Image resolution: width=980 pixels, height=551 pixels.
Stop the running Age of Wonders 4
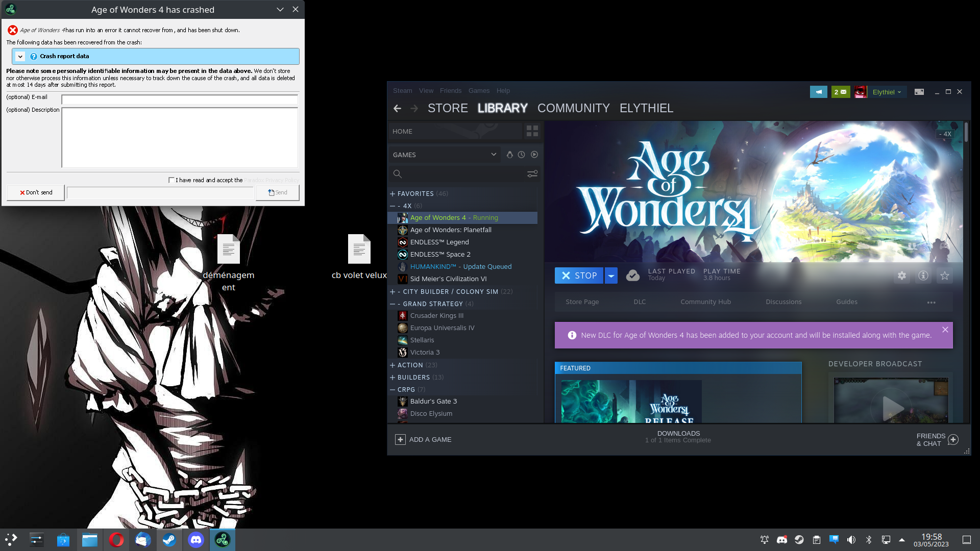(579, 275)
